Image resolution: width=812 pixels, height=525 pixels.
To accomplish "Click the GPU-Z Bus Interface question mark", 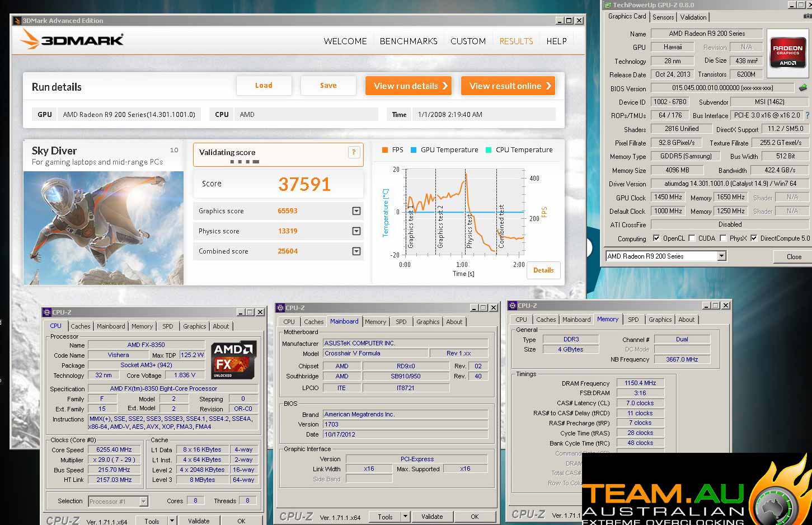I will coord(807,115).
